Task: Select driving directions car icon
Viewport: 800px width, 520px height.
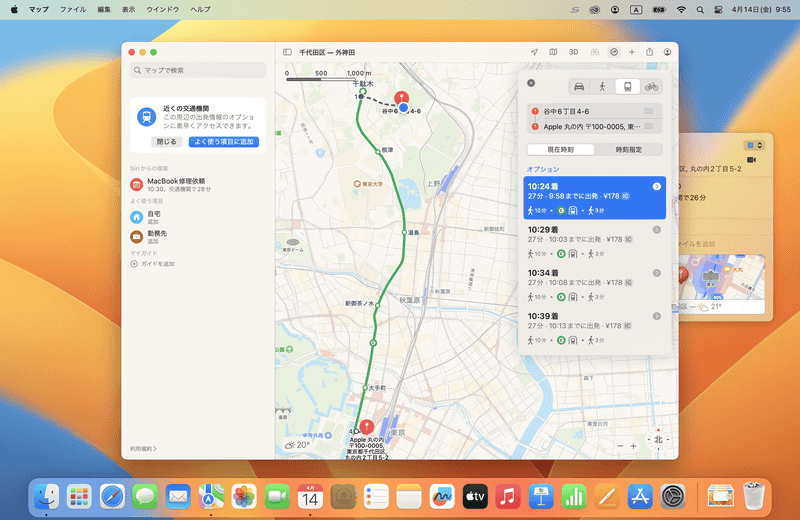Action: coord(579,86)
